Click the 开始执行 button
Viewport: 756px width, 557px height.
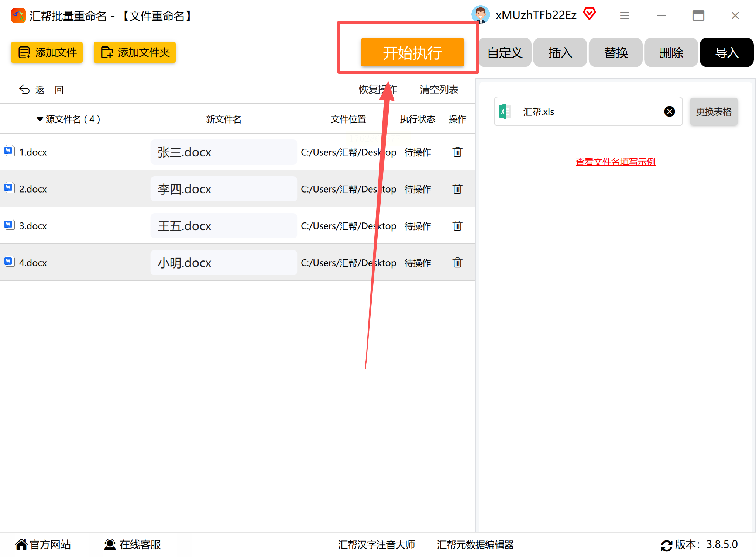click(412, 53)
